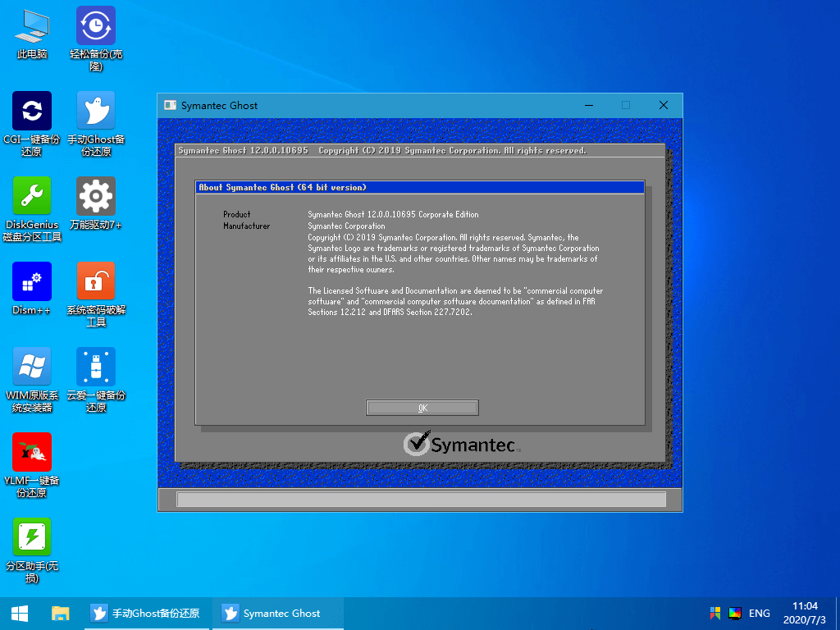
Task: Open the 系统密码破解工具 padlock icon
Action: click(96, 282)
